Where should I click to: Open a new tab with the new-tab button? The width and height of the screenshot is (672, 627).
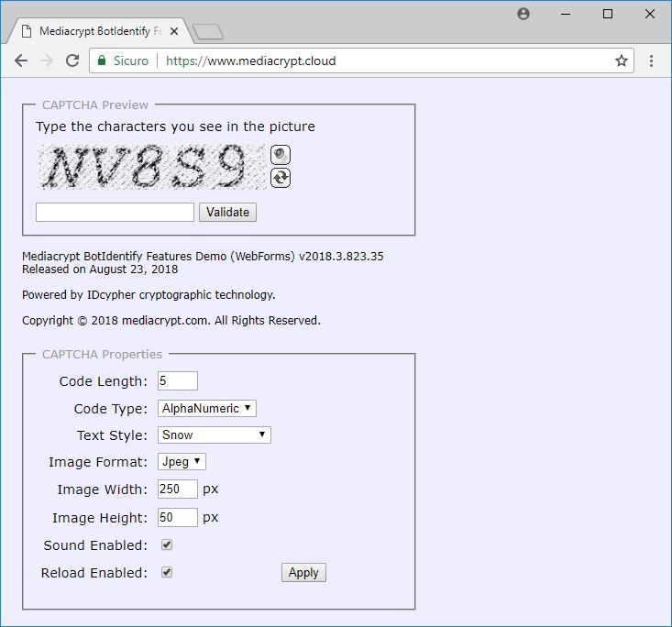point(208,32)
